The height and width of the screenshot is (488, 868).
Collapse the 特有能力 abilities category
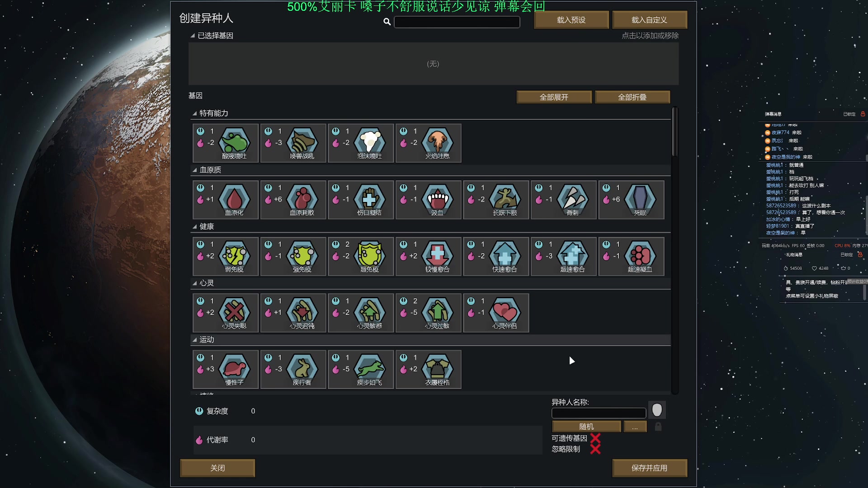(194, 113)
